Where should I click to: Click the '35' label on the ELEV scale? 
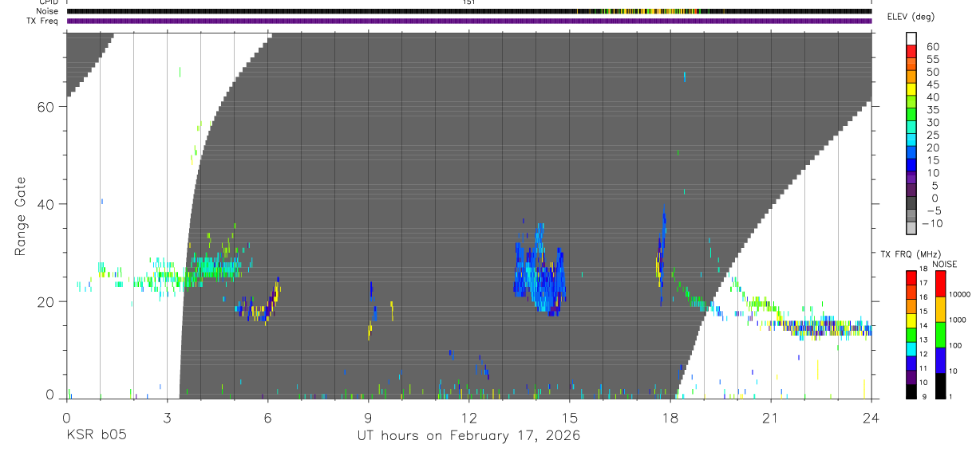(931, 110)
